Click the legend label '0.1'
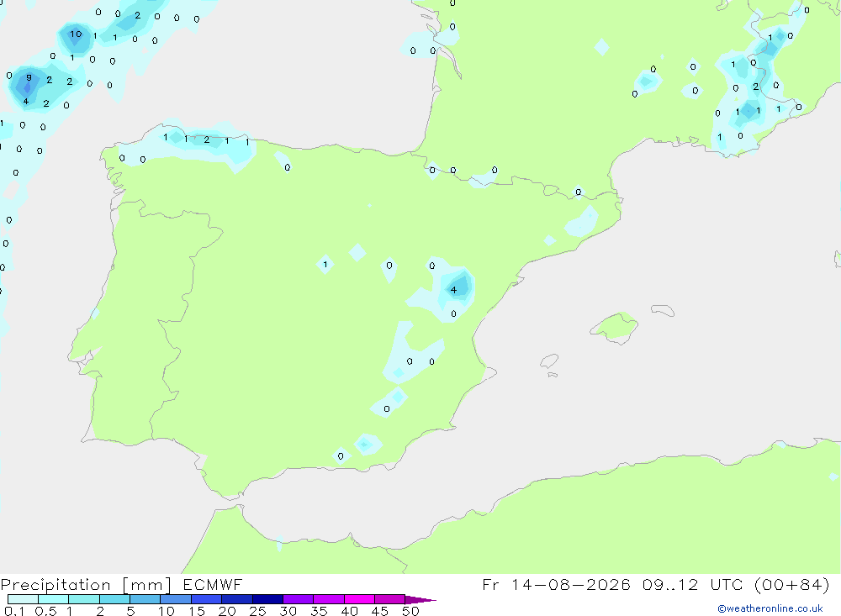This screenshot has width=841, height=616. [x=14, y=611]
